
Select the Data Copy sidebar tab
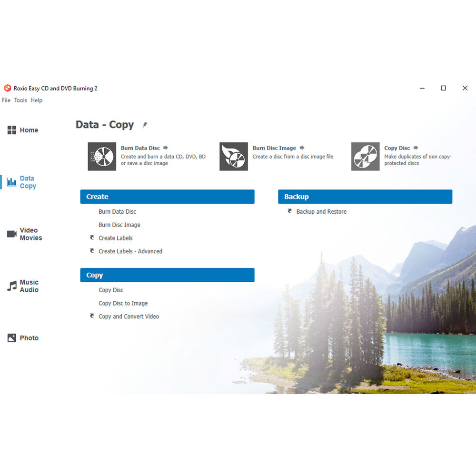point(22,182)
